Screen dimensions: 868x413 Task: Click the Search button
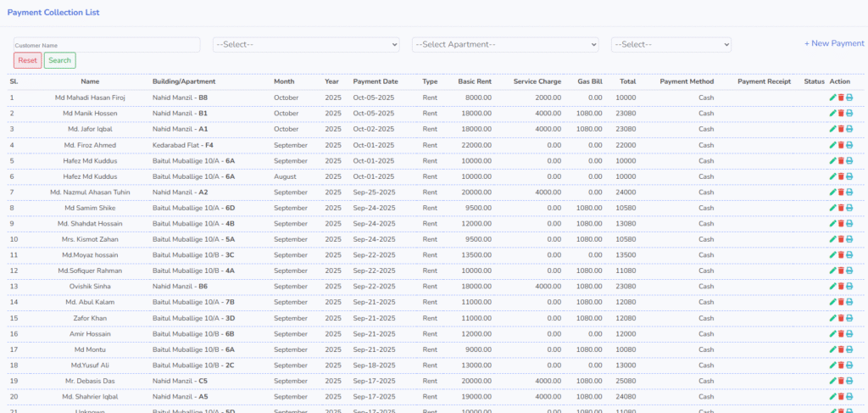[60, 60]
